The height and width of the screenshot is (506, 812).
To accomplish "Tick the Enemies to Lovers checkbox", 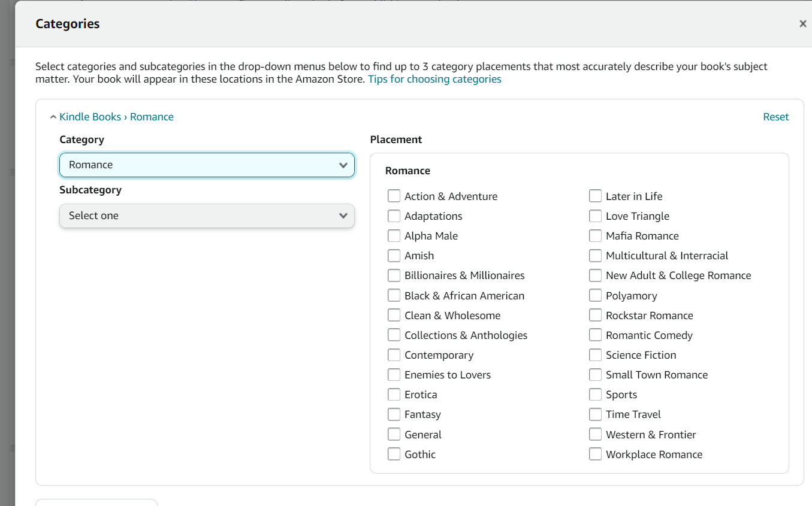I will tap(394, 375).
